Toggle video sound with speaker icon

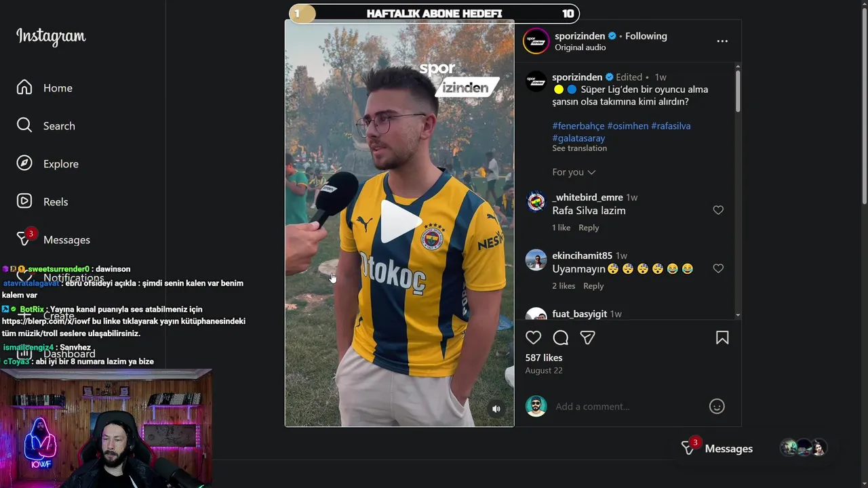496,409
